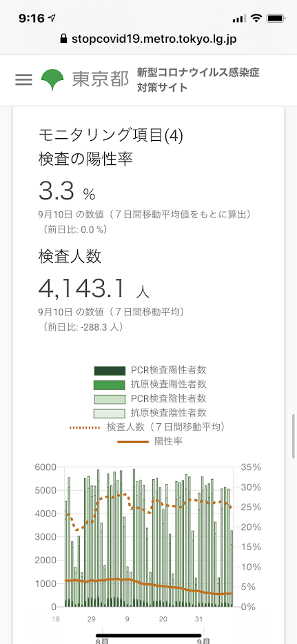Tap the Wi-Fi status icon
297x644 pixels.
[x=257, y=18]
